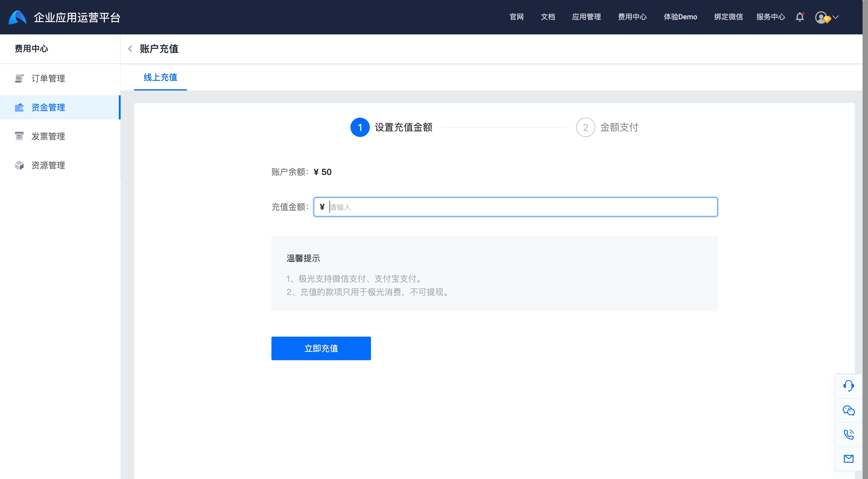This screenshot has height=479, width=868.
Task: Open the notification bell
Action: point(800,17)
